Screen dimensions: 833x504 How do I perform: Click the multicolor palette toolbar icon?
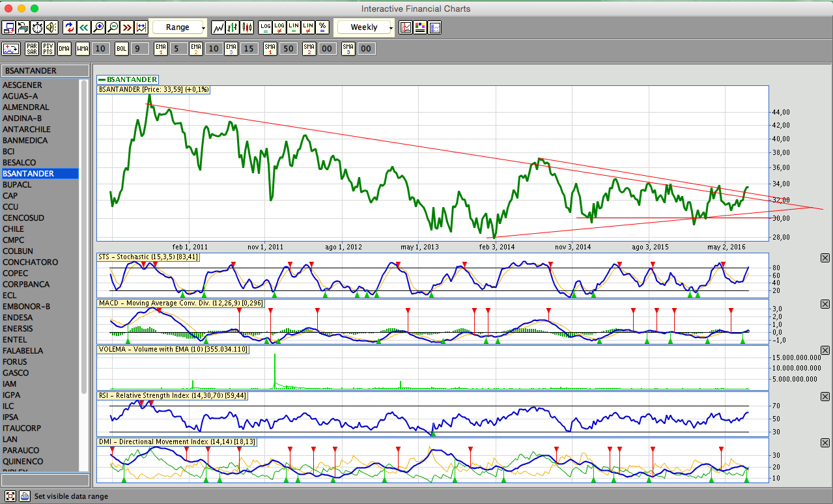[x=420, y=27]
